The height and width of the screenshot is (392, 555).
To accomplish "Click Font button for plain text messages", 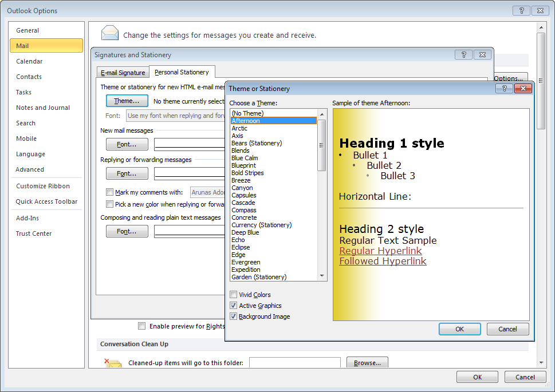I will [127, 231].
